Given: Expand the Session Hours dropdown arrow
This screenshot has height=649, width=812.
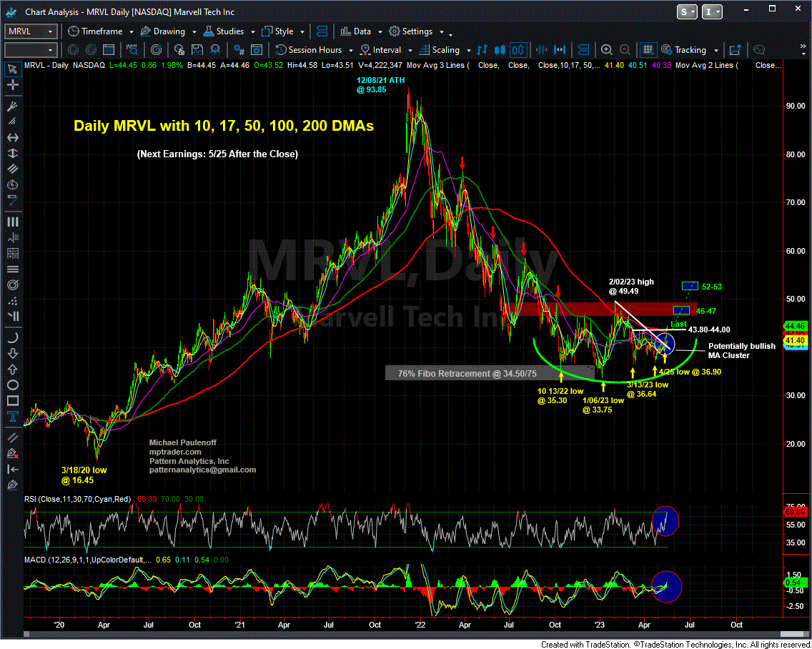Looking at the screenshot, I should tap(350, 50).
